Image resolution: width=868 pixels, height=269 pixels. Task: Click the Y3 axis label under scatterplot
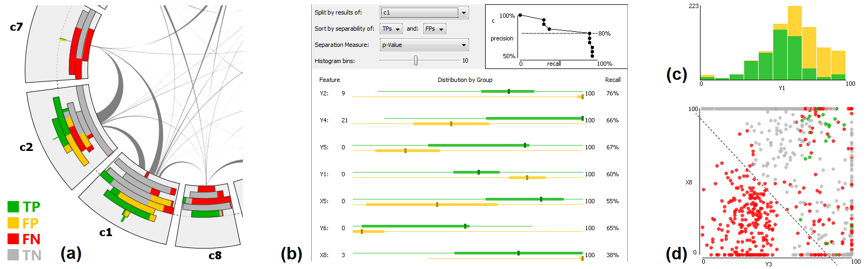click(x=768, y=264)
